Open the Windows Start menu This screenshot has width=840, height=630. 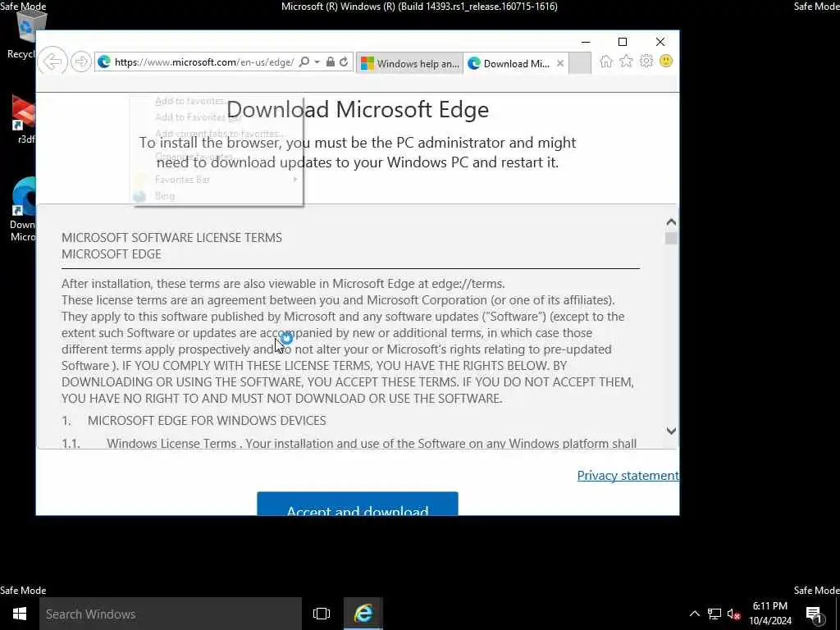point(20,614)
